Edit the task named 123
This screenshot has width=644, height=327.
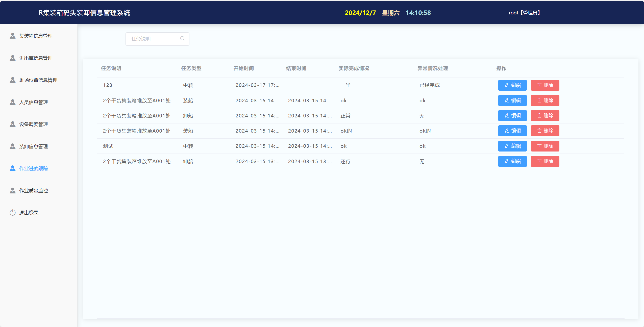[x=512, y=85]
